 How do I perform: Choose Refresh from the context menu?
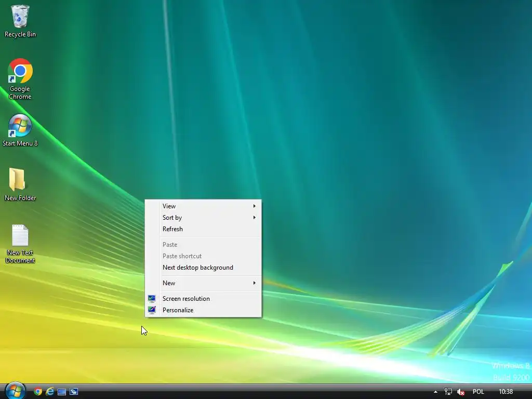point(203,229)
